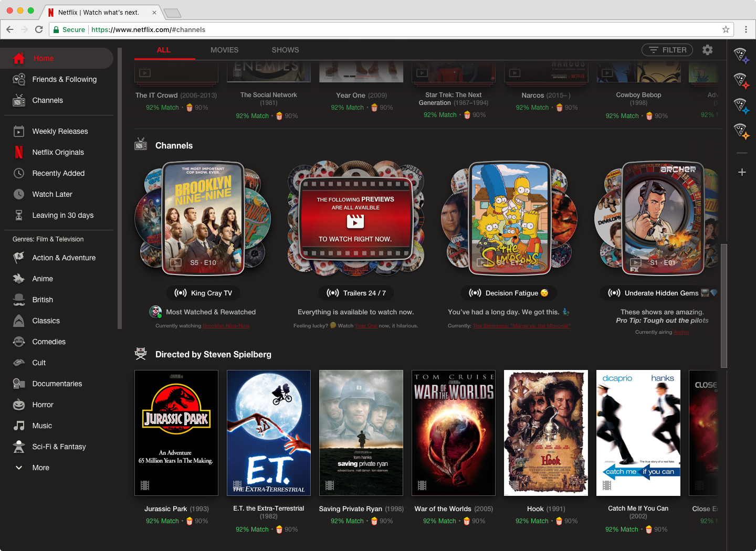Switch to the ALL tab
The image size is (756, 551).
tap(164, 50)
